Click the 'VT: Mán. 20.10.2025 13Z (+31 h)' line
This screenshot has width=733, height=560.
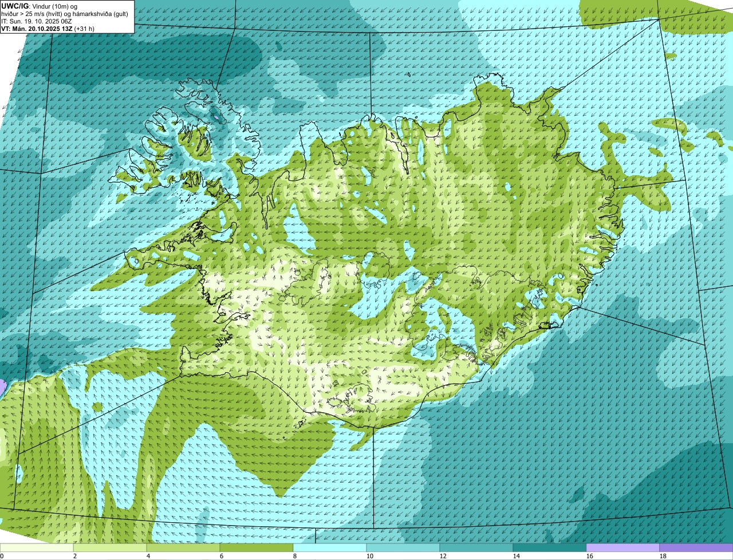tap(48, 29)
